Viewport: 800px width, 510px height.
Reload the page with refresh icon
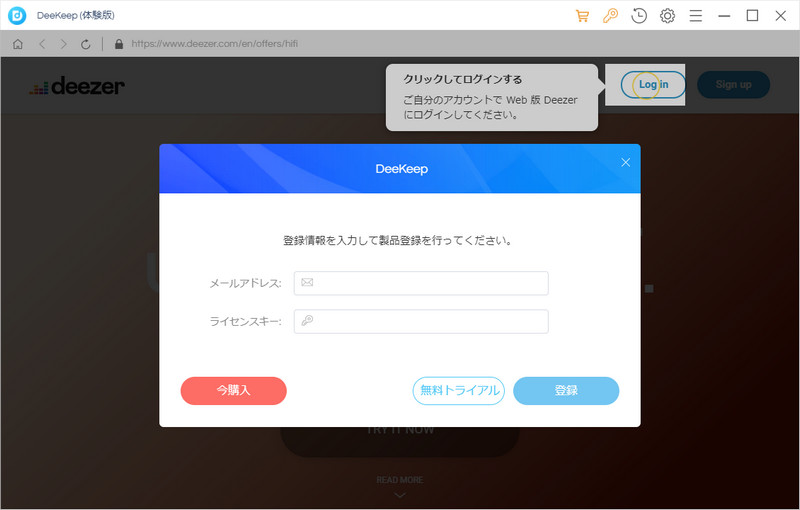(x=85, y=44)
